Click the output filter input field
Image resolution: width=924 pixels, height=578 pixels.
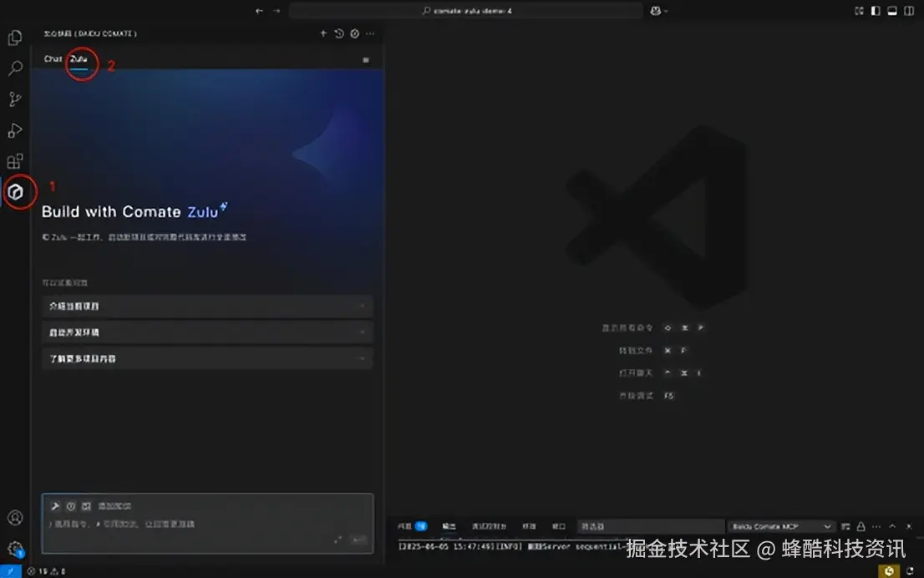651,526
